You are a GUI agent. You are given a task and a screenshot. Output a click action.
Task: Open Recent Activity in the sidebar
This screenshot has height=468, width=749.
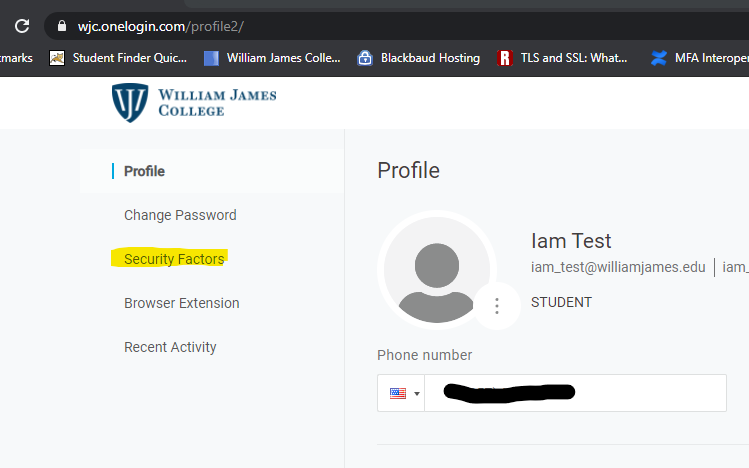pos(170,347)
